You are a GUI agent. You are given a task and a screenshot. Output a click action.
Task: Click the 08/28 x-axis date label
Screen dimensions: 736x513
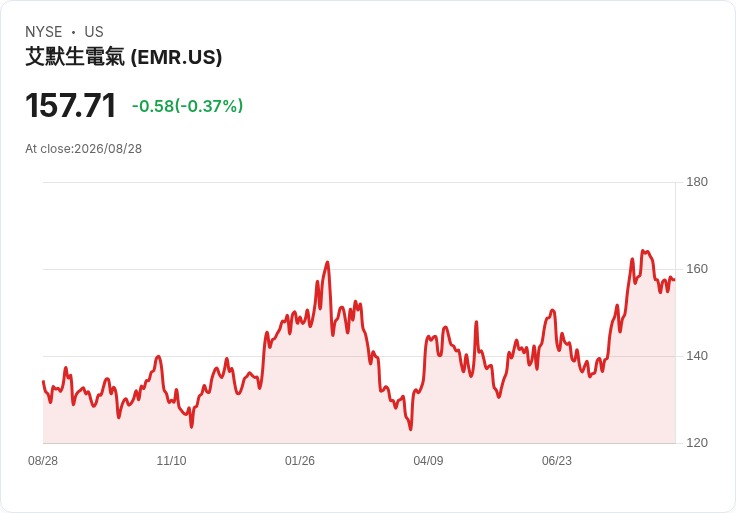[43, 461]
